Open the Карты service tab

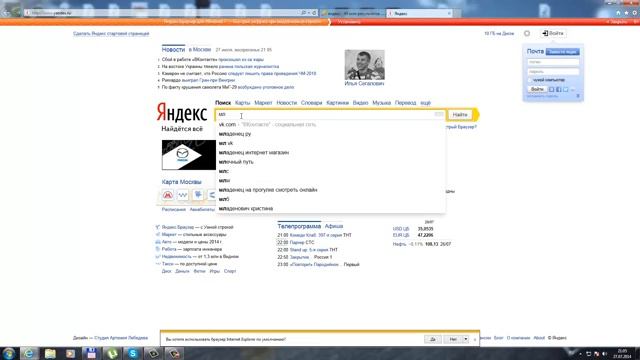(242, 103)
